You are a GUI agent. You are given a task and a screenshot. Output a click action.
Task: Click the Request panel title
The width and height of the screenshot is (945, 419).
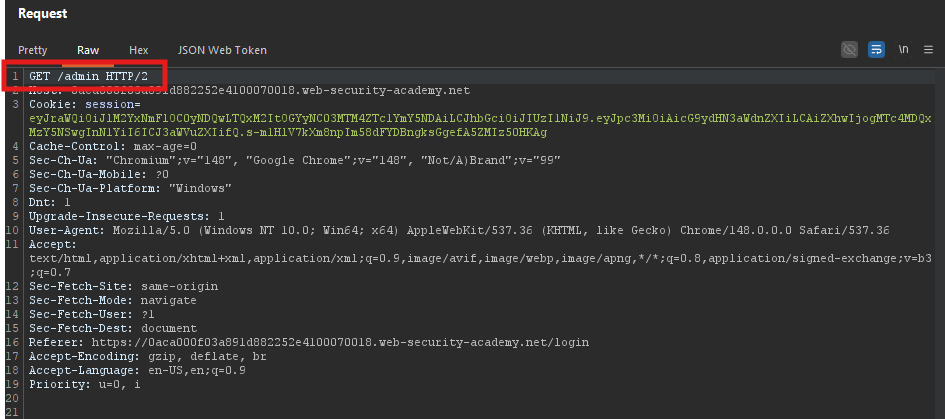click(x=43, y=13)
